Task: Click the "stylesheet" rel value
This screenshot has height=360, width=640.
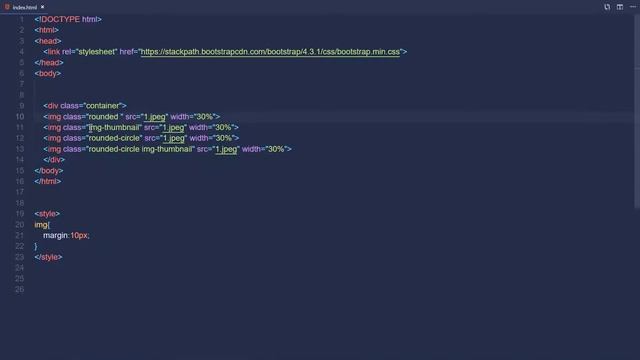Action: click(96, 52)
